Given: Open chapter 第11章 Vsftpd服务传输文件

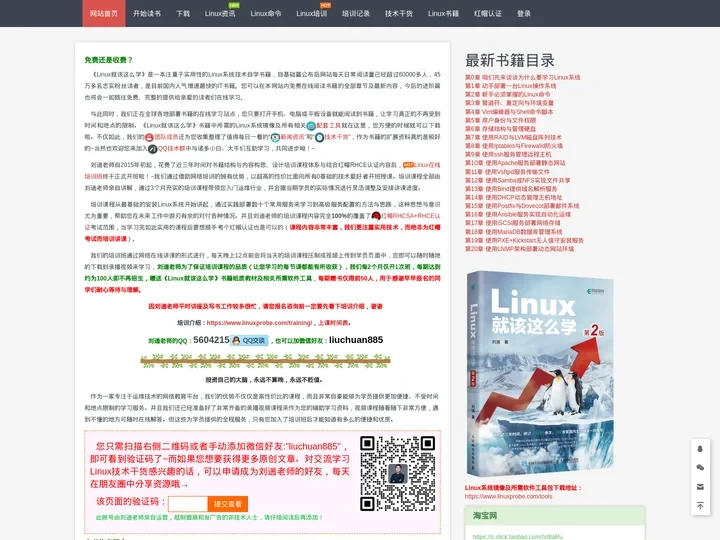Looking at the screenshot, I should tap(507, 172).
